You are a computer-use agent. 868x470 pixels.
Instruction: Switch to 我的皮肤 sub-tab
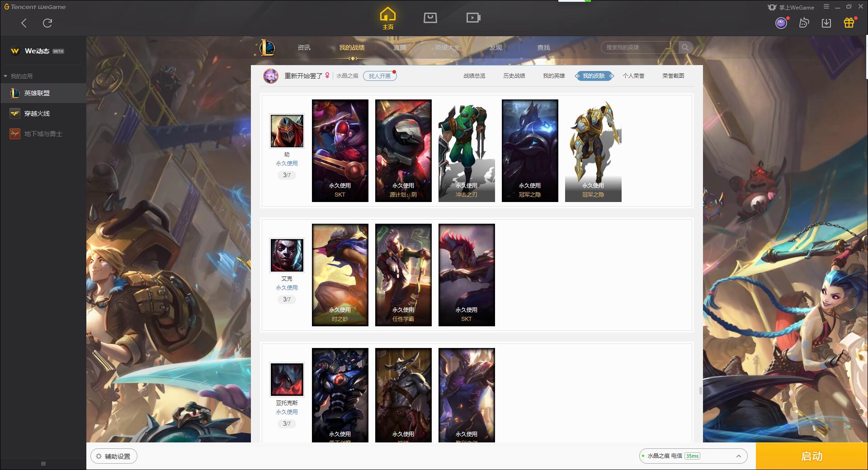(x=594, y=76)
